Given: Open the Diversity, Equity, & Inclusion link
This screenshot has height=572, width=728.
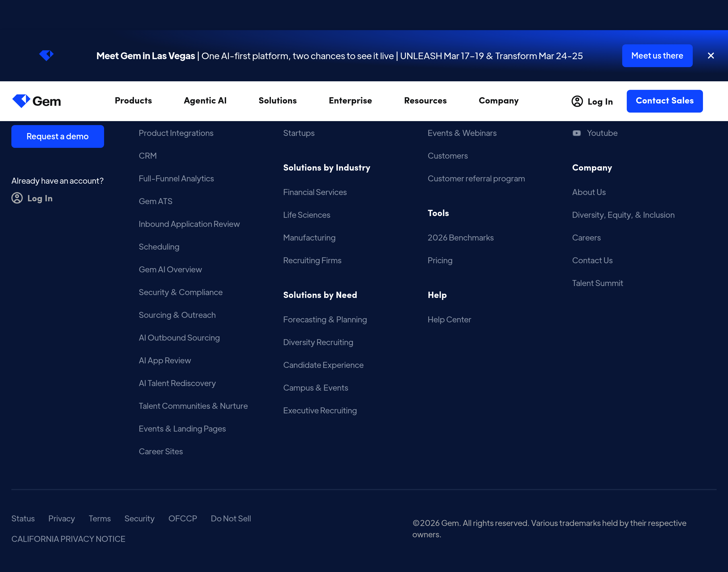Looking at the screenshot, I should coord(623,215).
